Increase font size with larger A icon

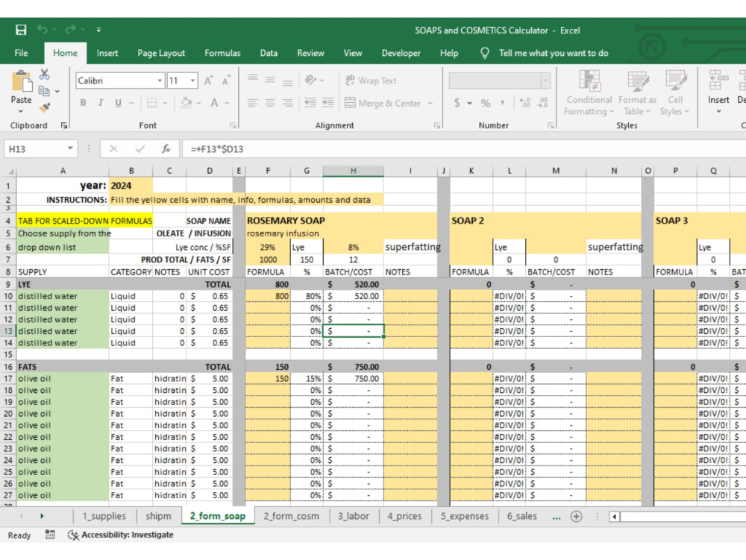click(208, 81)
